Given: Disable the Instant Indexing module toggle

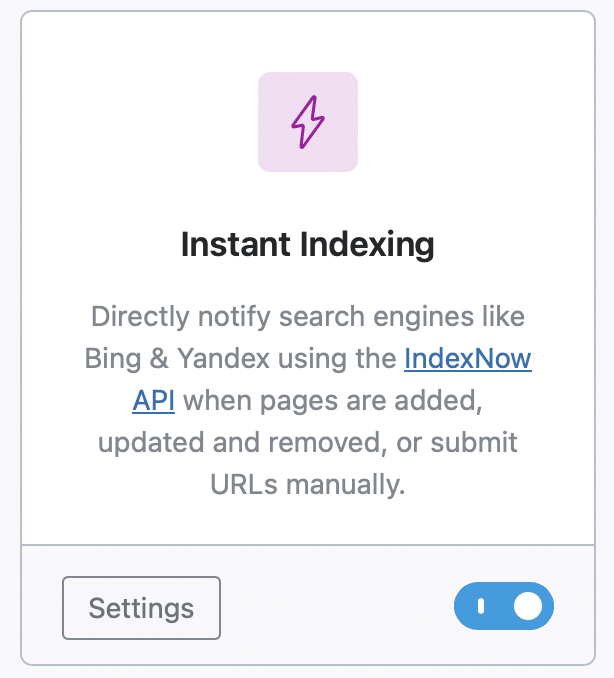Looking at the screenshot, I should (504, 606).
